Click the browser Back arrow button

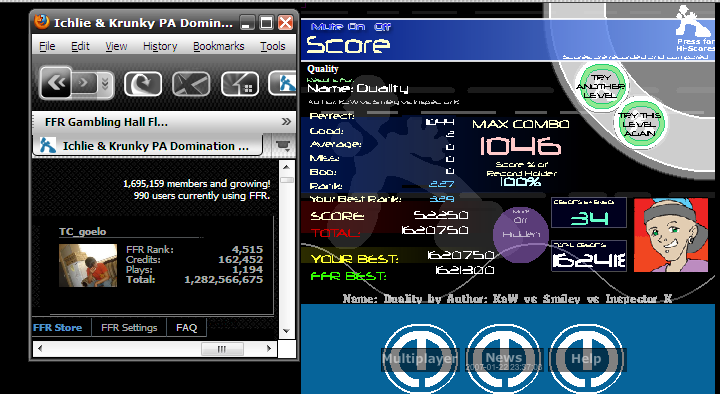point(56,83)
